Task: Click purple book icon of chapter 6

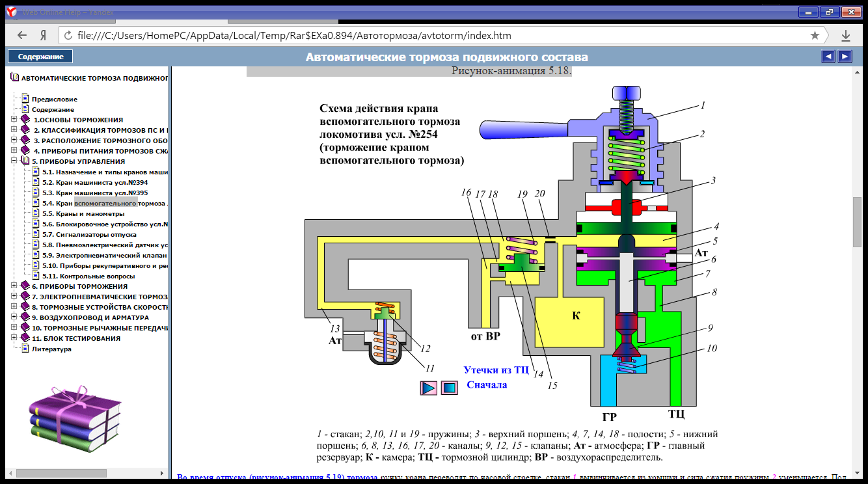Action: (25, 286)
